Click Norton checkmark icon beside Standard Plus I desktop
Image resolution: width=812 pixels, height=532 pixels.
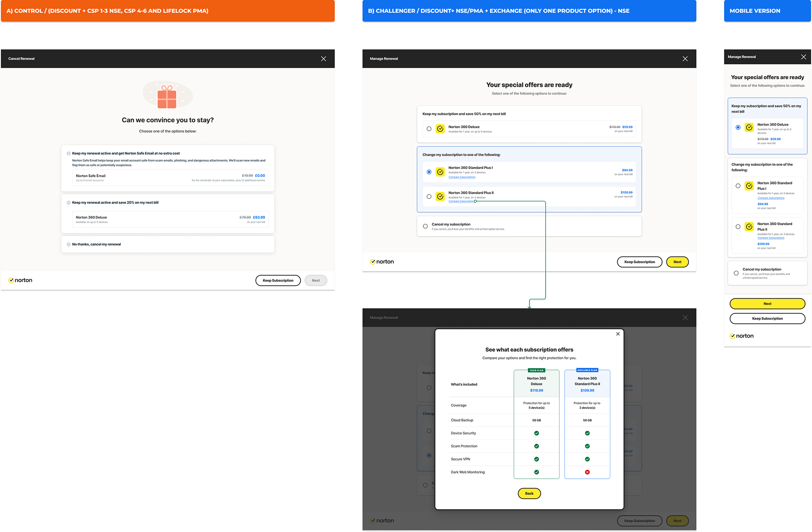(x=440, y=172)
